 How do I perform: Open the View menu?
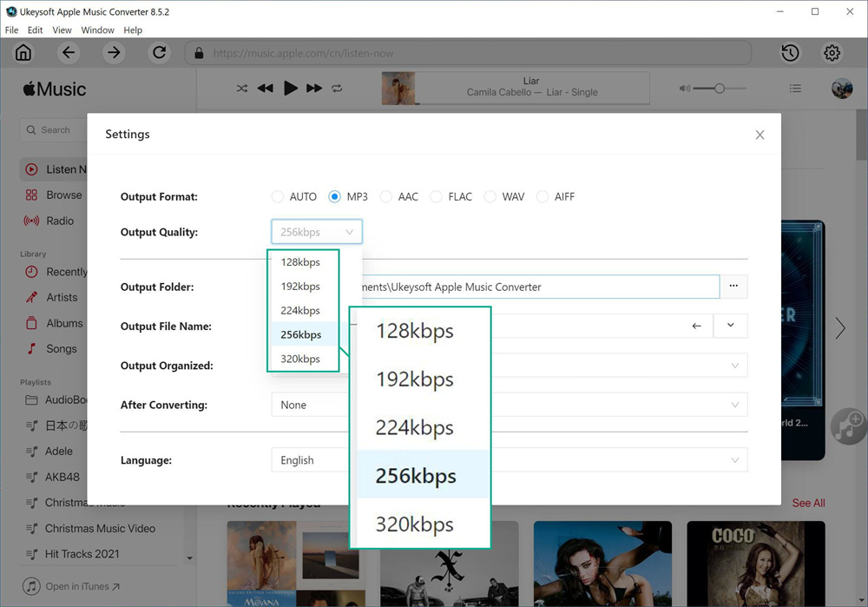pyautogui.click(x=62, y=30)
